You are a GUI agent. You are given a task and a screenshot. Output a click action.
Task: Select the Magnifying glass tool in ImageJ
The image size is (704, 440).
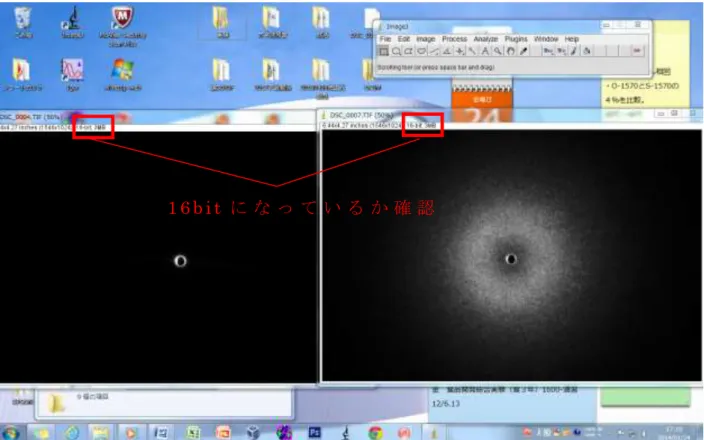pyautogui.click(x=497, y=51)
